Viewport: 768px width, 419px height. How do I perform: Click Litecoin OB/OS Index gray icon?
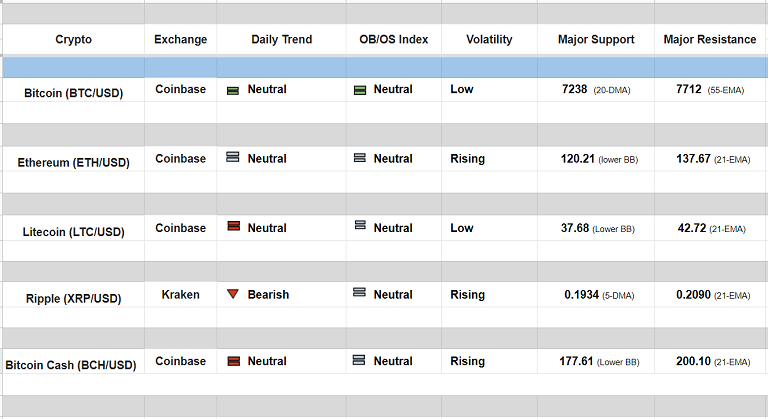360,226
